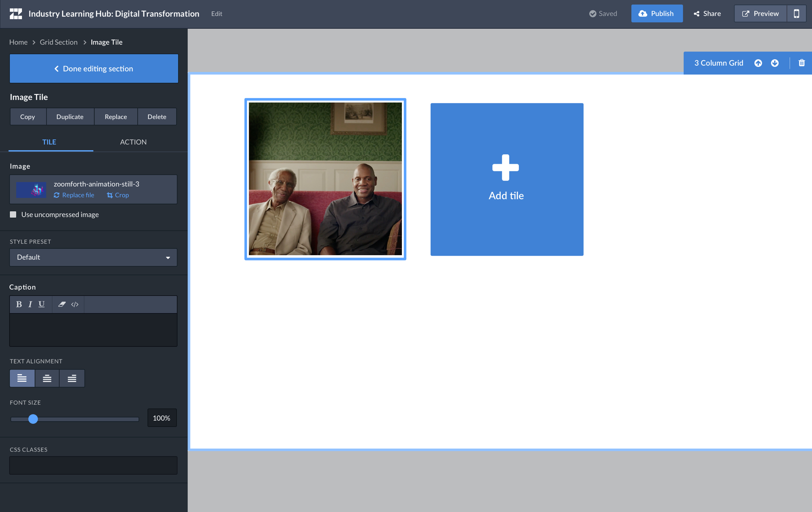The height and width of the screenshot is (512, 812).
Task: Move 3 Column Grid section down
Action: 775,63
